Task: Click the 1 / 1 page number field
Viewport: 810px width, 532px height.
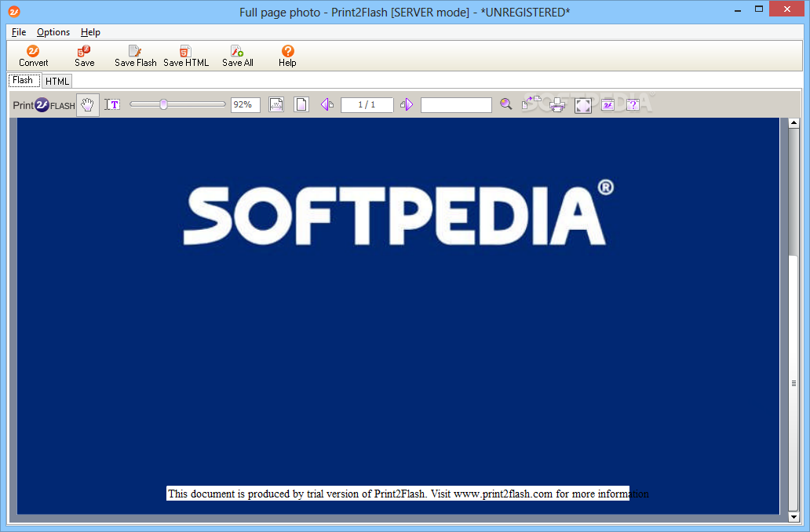Action: (x=367, y=105)
